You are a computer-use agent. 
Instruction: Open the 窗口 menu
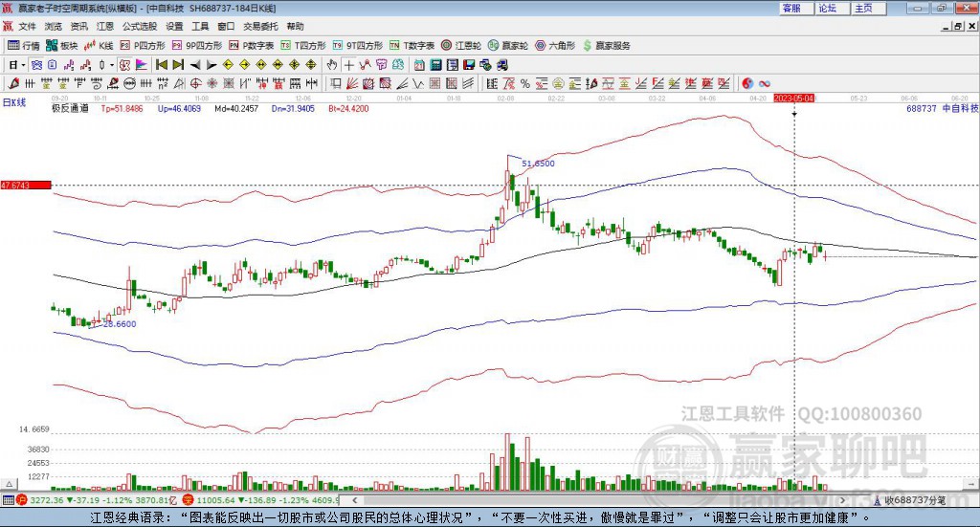226,26
